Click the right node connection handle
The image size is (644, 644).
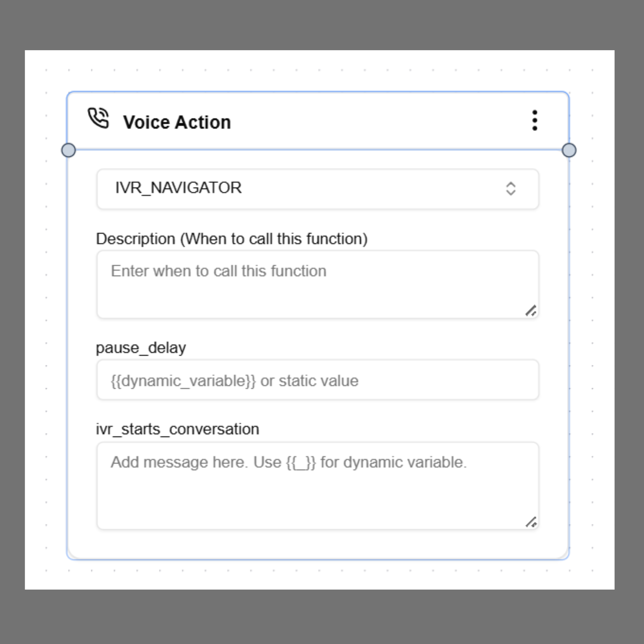point(569,150)
